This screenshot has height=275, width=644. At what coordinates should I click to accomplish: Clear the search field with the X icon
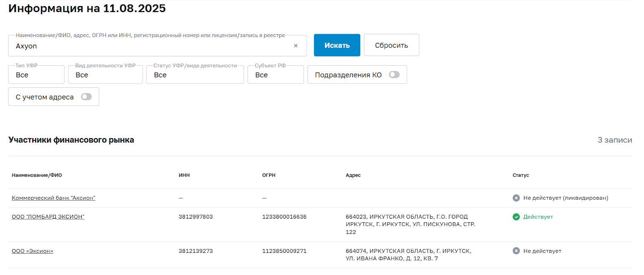[x=296, y=45]
